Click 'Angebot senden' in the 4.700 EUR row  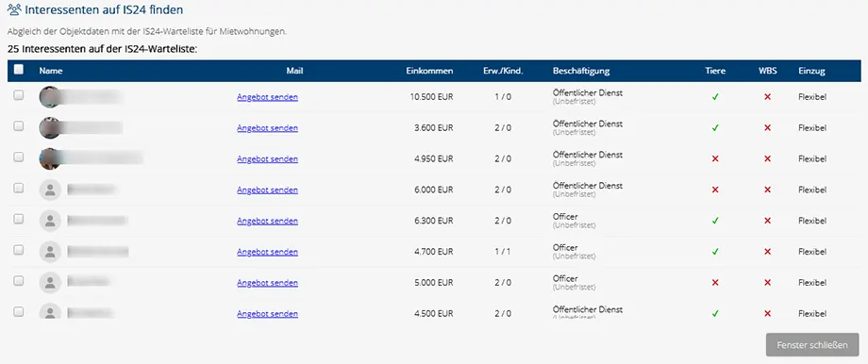click(x=267, y=252)
